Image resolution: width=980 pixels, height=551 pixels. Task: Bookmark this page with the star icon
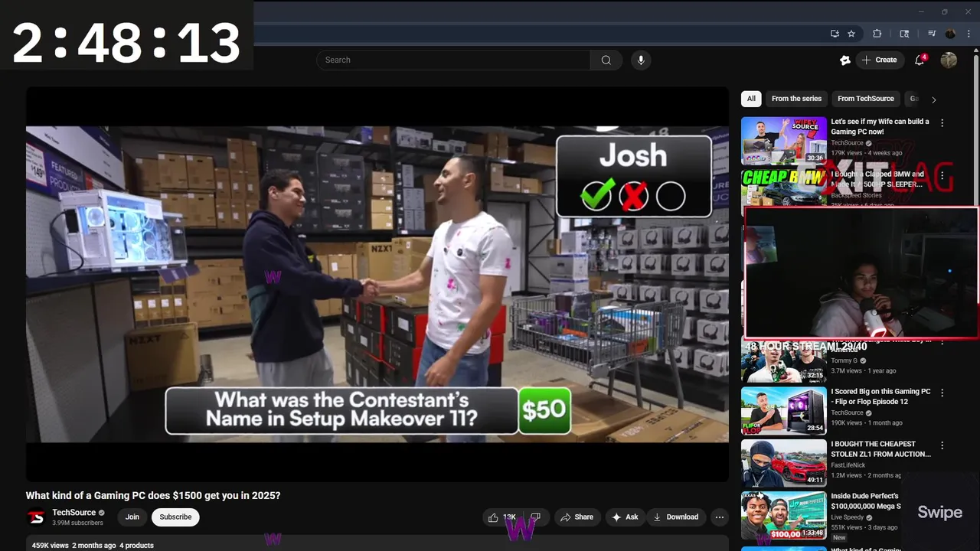(x=851, y=34)
